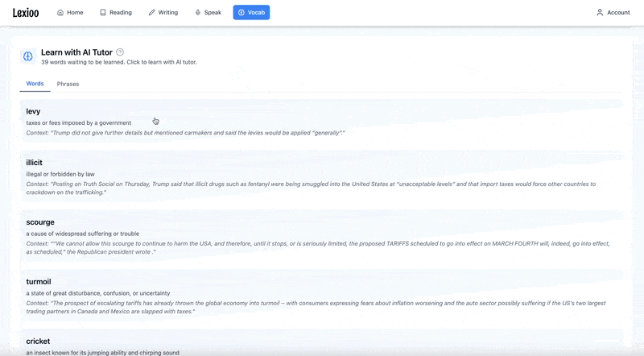Open the Reading section
This screenshot has width=644, height=356.
click(x=116, y=12)
